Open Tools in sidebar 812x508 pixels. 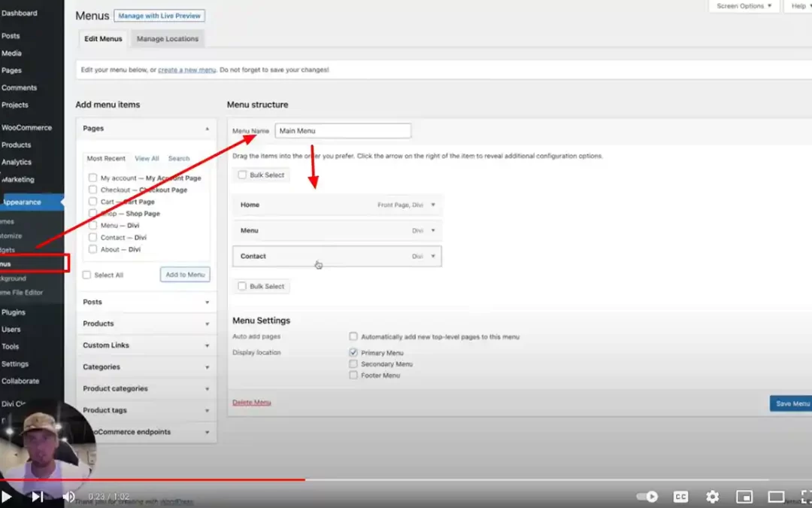(10, 347)
